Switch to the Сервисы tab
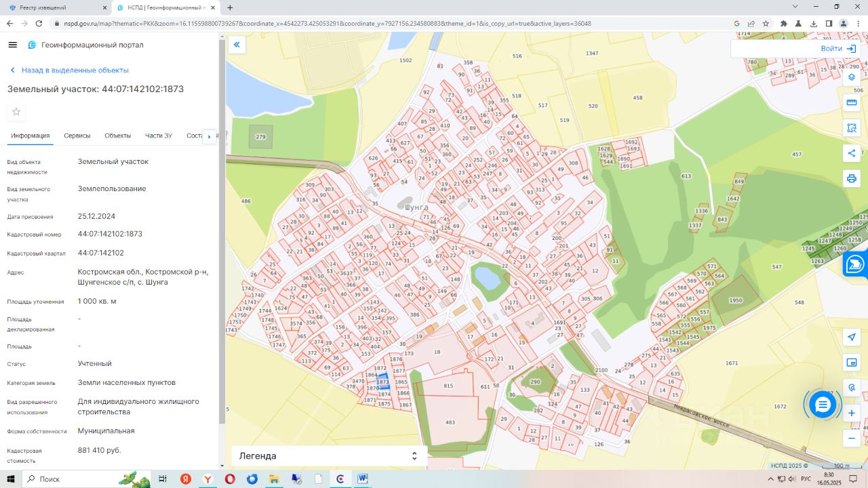 77,136
